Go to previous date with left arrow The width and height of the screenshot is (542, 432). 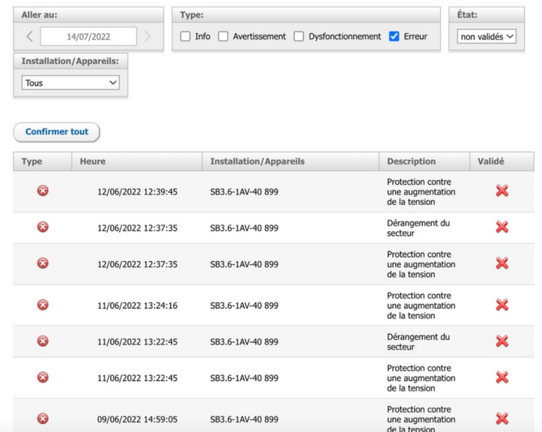pos(30,36)
